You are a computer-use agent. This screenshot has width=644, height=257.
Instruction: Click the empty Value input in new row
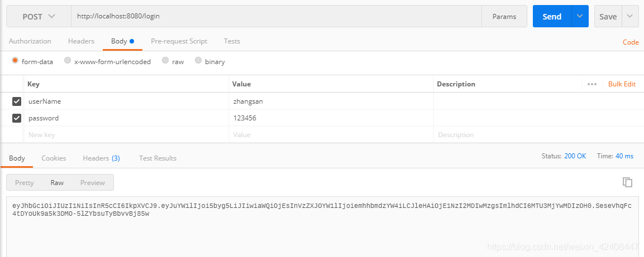click(331, 135)
